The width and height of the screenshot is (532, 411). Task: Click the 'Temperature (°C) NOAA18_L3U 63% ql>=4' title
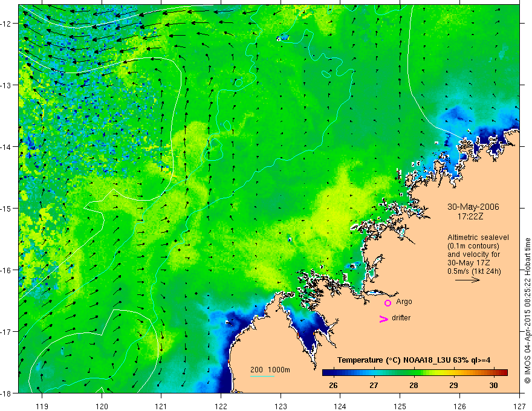coord(414,360)
